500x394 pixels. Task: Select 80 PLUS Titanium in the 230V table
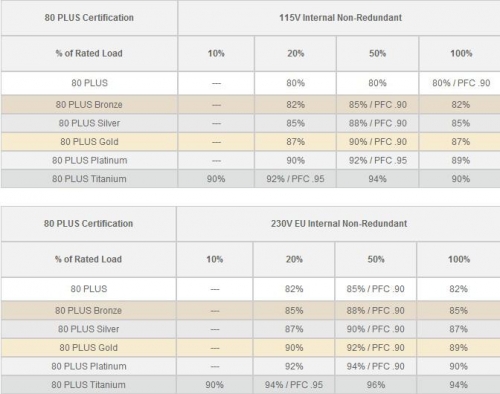[x=88, y=385]
